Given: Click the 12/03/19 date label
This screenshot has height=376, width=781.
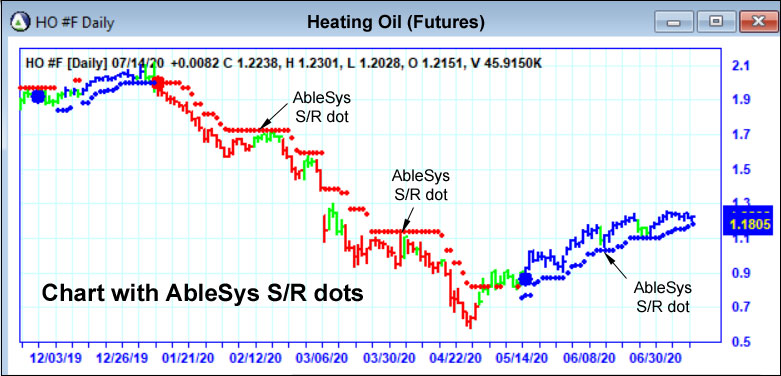Looking at the screenshot, I should tap(56, 358).
